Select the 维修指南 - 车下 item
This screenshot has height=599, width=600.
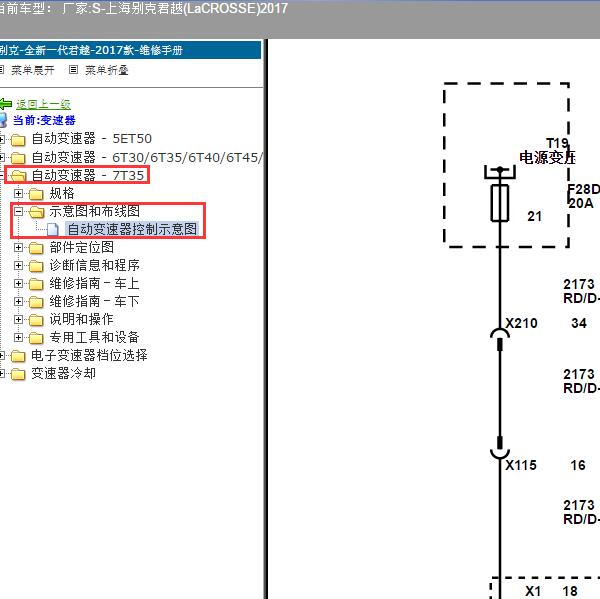point(94,301)
